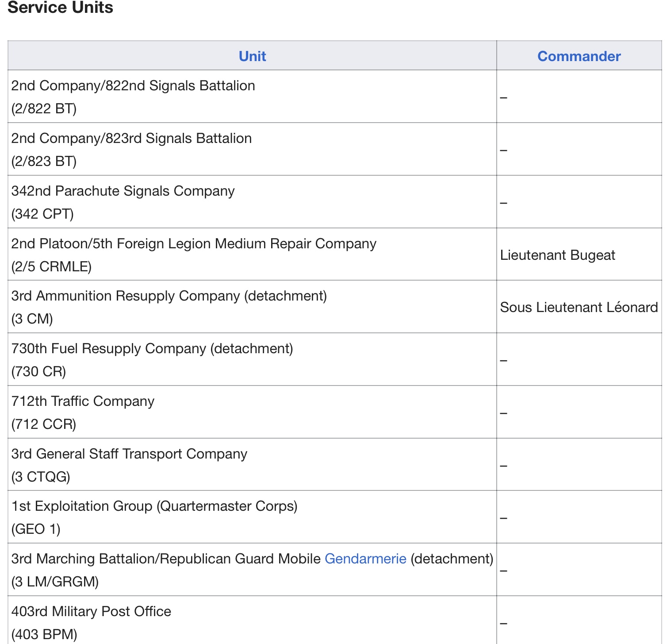The image size is (667, 644).
Task: Select the commander dash for 712th Traffic Company
Action: [503, 413]
